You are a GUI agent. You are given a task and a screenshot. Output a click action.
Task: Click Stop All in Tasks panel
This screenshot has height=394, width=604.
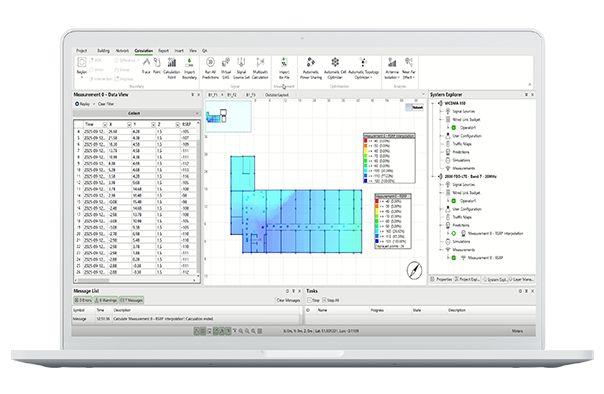(x=331, y=300)
